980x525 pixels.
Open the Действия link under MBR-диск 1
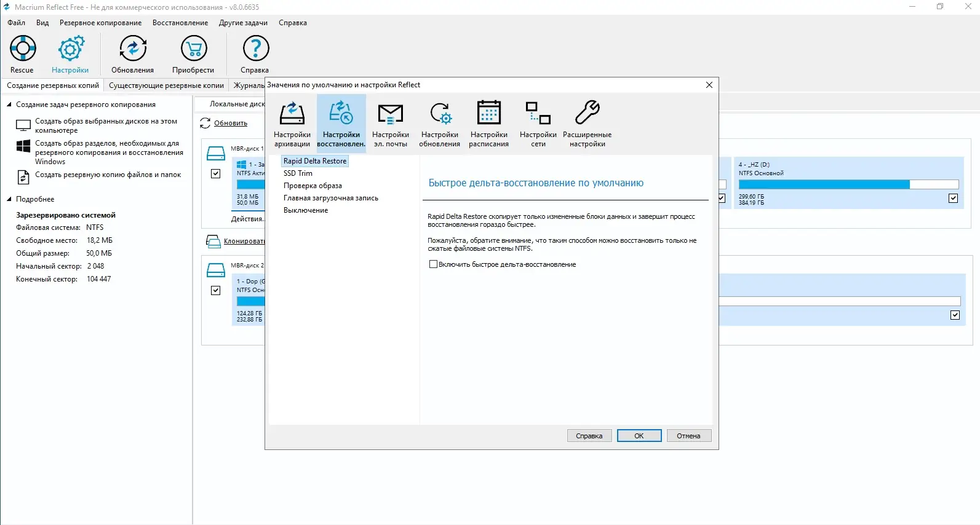247,219
